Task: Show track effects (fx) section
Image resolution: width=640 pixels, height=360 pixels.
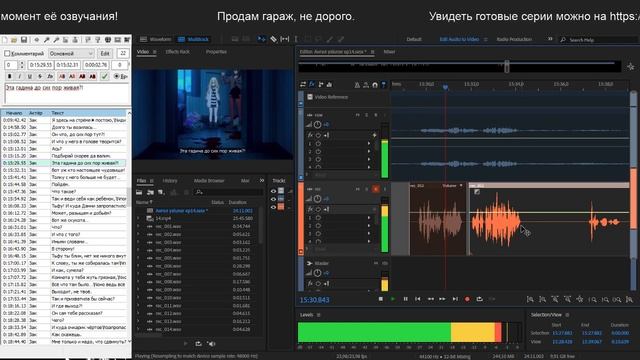Action: coord(312,84)
